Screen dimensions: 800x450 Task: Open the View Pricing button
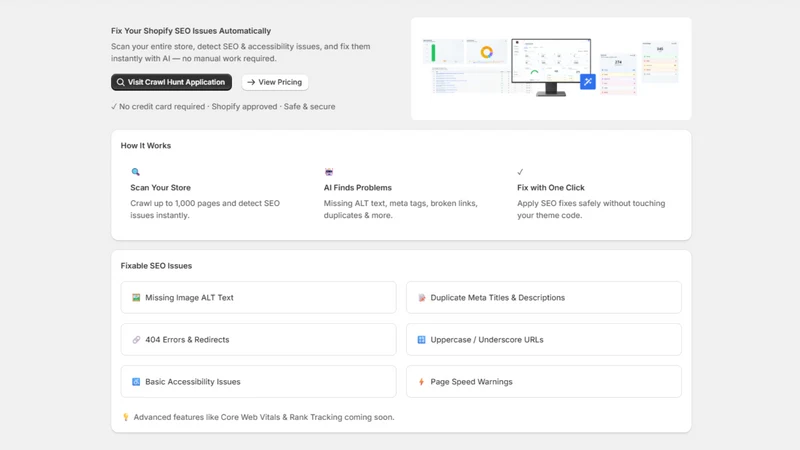point(275,82)
